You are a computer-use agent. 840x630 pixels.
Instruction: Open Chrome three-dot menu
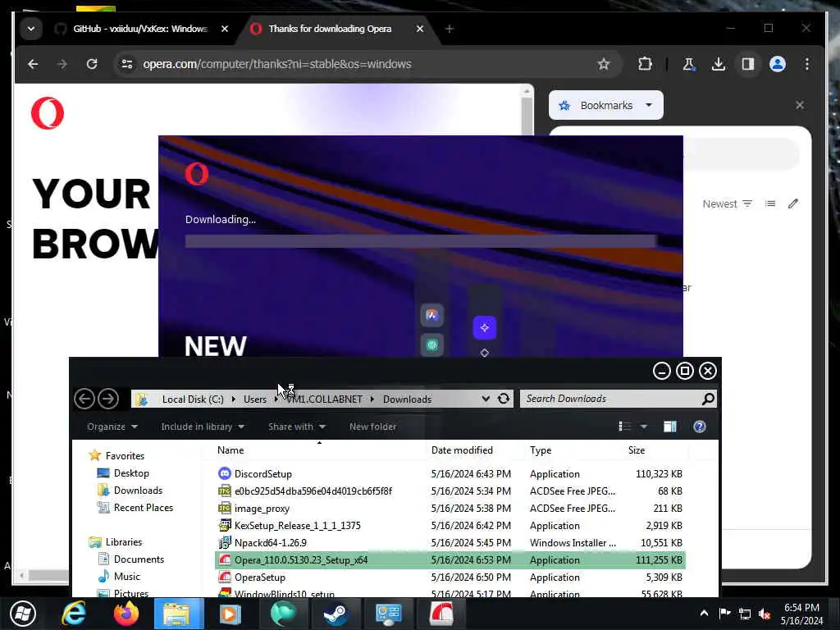(x=807, y=64)
